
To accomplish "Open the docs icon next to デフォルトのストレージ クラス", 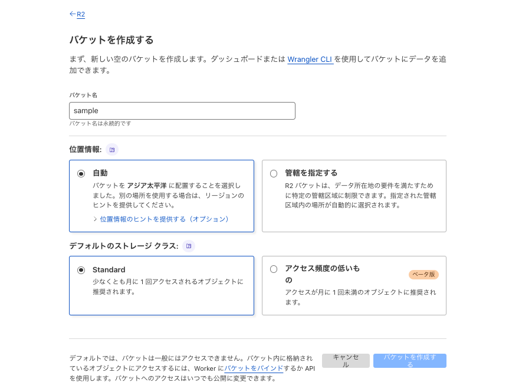I will pos(189,246).
